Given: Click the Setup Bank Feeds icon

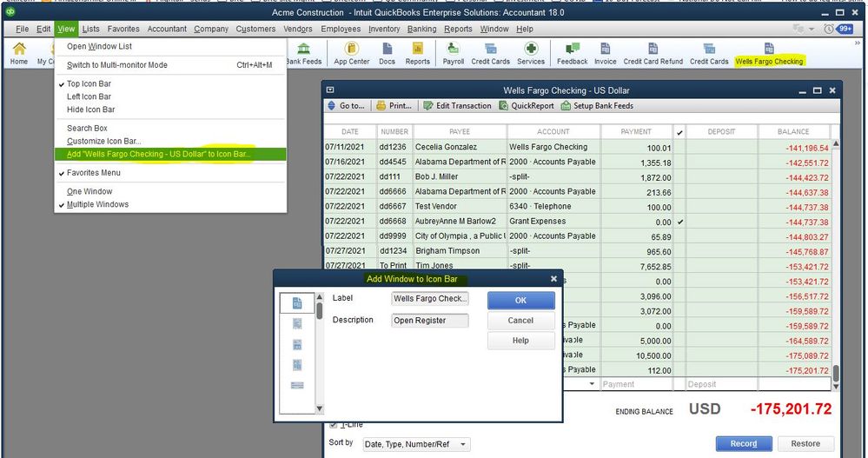Looking at the screenshot, I should pyautogui.click(x=565, y=105).
